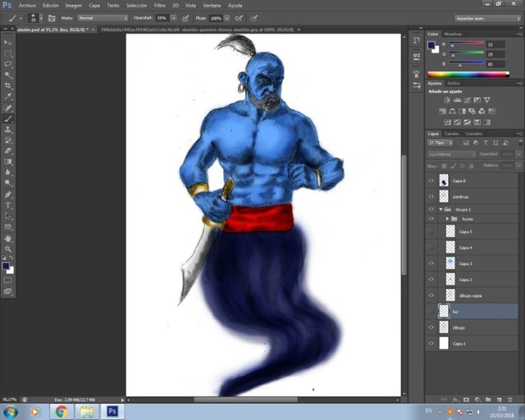Screen dimensions: 525x420
Task: Select the Magic Wand tool
Action: pos(7,75)
